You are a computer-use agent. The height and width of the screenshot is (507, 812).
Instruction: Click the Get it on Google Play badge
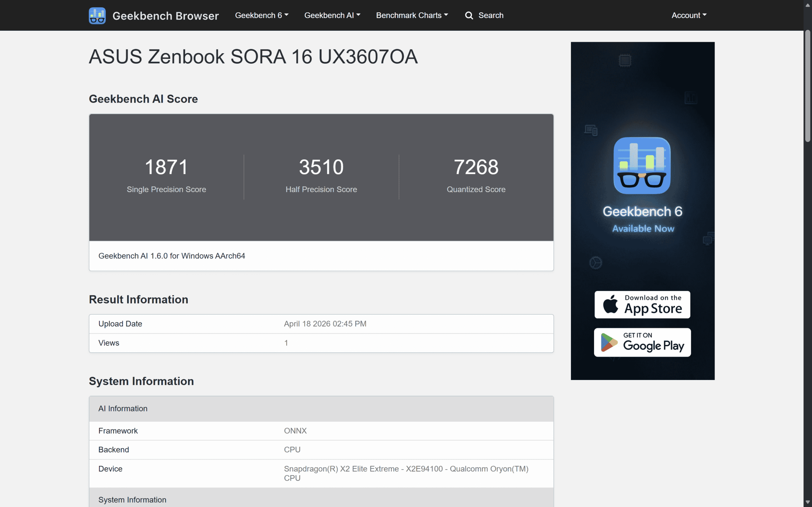tap(642, 342)
